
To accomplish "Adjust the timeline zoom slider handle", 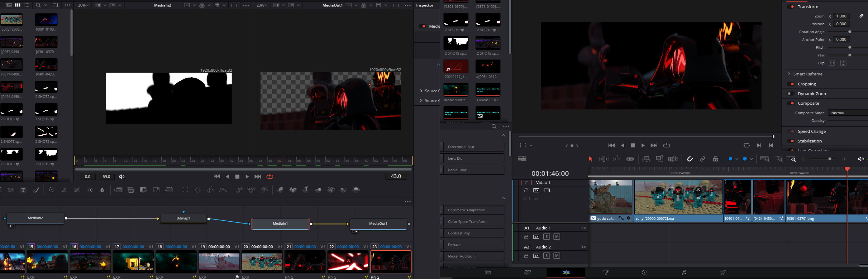I will point(830,159).
